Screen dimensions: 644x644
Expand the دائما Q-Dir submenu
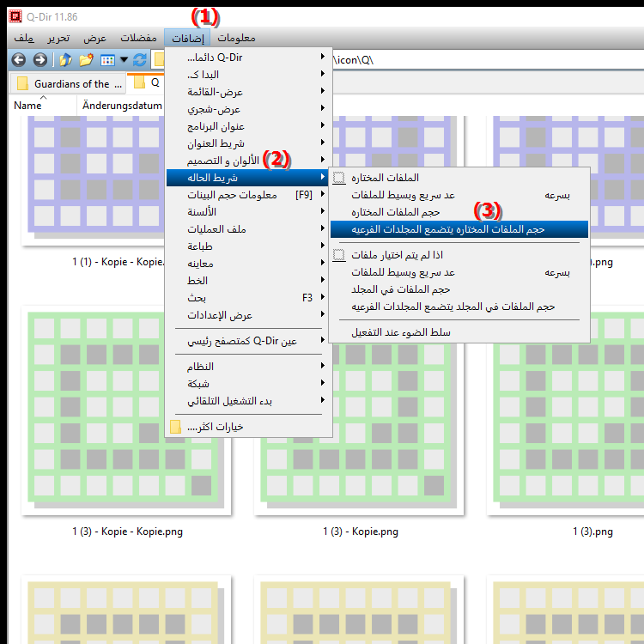click(x=248, y=57)
